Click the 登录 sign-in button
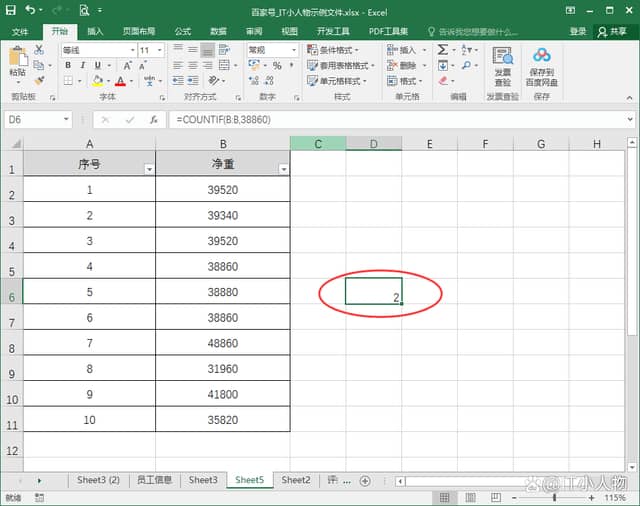This screenshot has height=506, width=640. pos(578,31)
